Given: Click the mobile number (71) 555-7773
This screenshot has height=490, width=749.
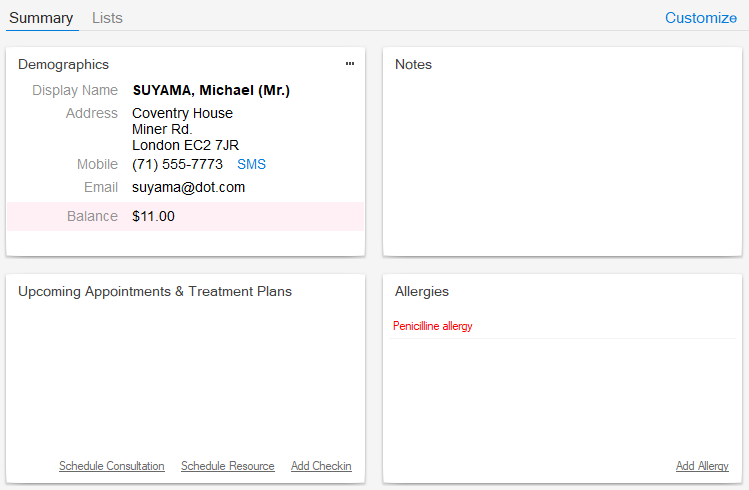Looking at the screenshot, I should (x=177, y=164).
